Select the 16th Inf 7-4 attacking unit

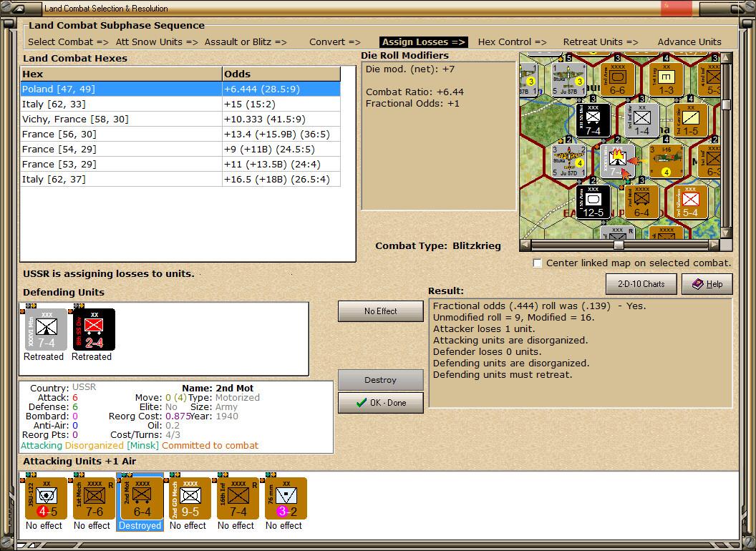[238, 499]
